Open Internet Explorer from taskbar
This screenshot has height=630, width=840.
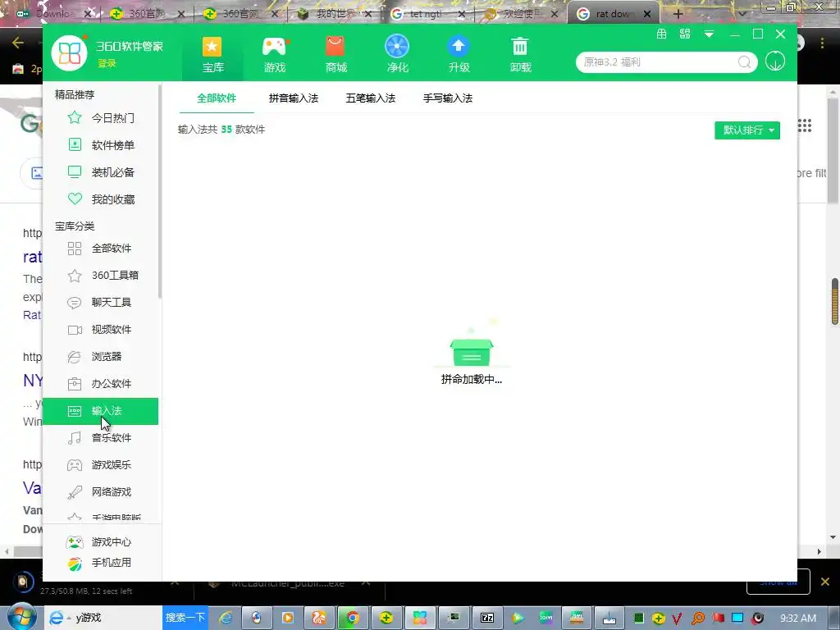[226, 619]
